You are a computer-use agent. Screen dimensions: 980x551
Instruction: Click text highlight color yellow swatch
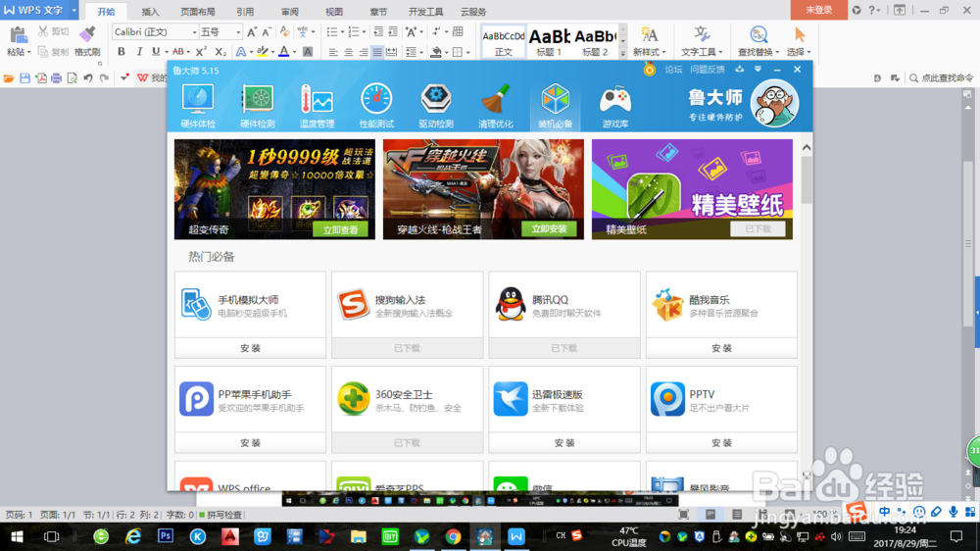[x=263, y=52]
